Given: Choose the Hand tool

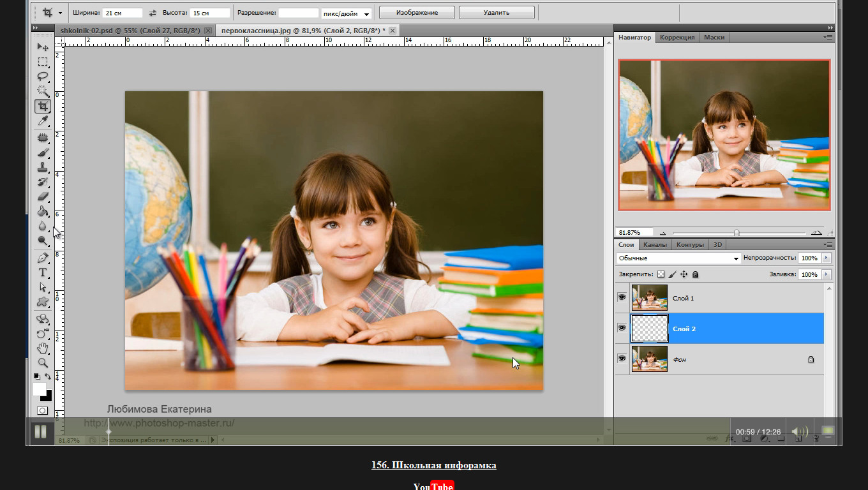Looking at the screenshot, I should pyautogui.click(x=43, y=348).
